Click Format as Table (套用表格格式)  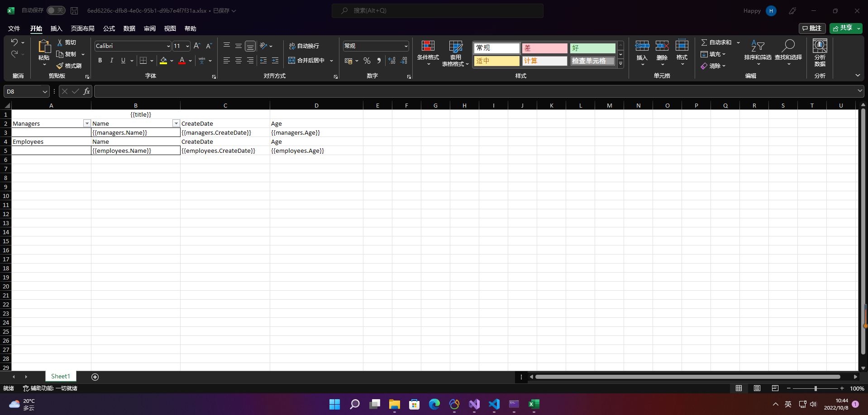click(455, 53)
